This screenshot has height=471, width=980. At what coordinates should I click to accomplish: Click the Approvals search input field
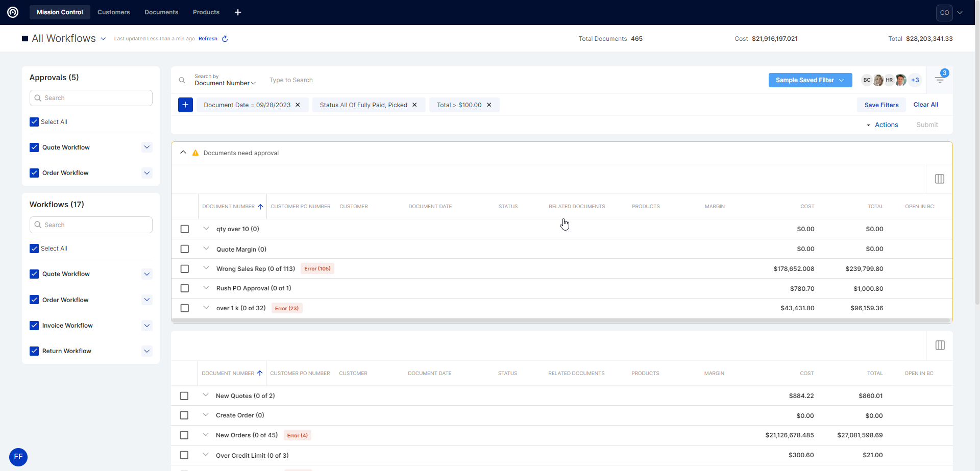click(91, 98)
